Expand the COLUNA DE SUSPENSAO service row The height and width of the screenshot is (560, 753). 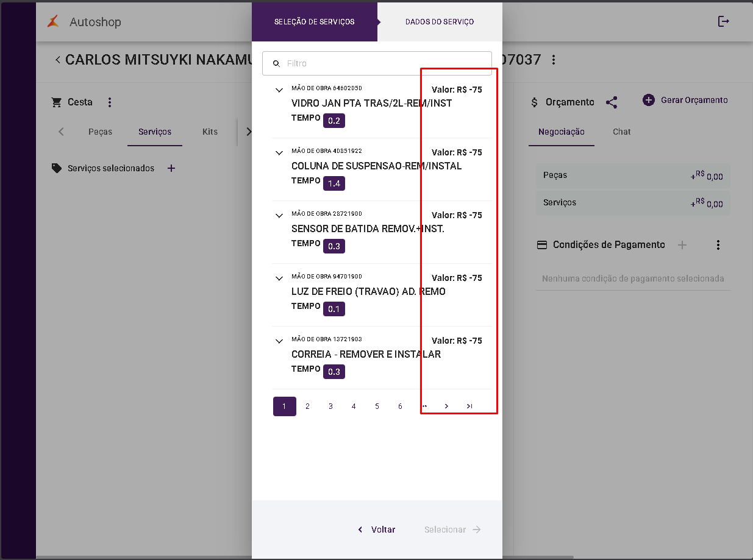pyautogui.click(x=279, y=153)
